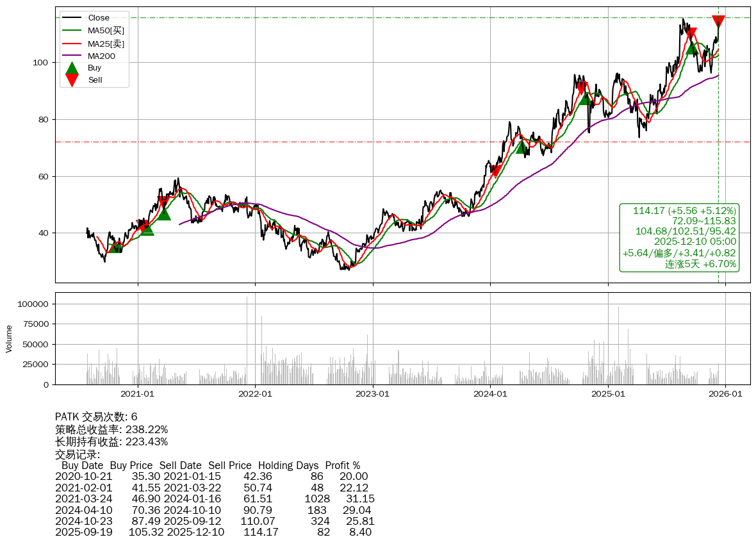Click the buy marker from September 2025
The width and height of the screenshot is (756, 544).
(692, 47)
